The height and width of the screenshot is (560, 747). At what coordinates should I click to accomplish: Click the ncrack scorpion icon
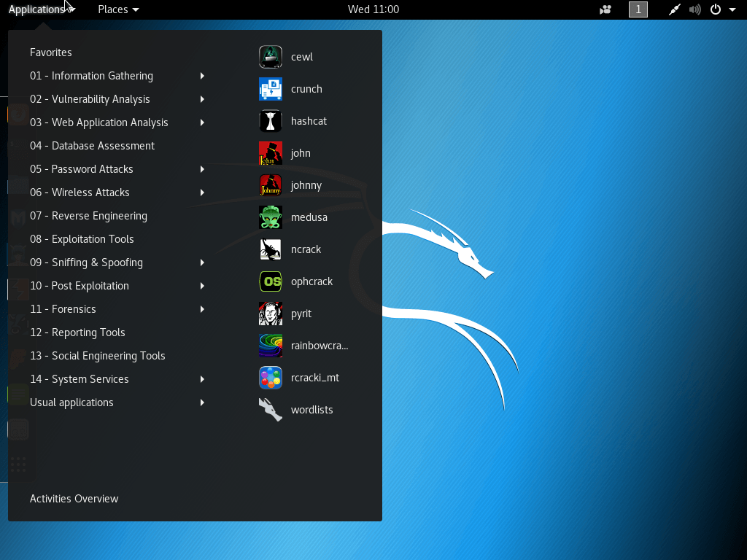270,249
